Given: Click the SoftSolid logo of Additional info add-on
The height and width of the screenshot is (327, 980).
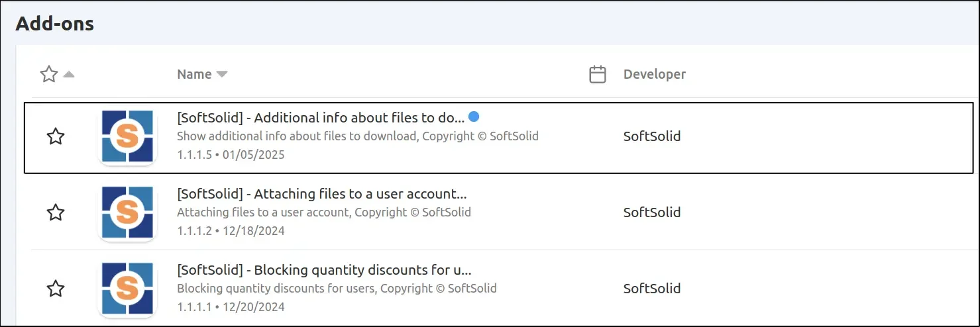Looking at the screenshot, I should click(x=127, y=137).
